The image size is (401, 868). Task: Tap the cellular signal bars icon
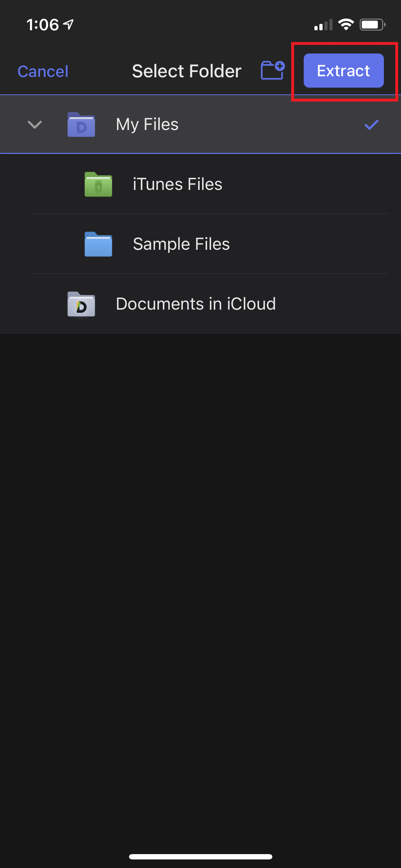tap(323, 25)
